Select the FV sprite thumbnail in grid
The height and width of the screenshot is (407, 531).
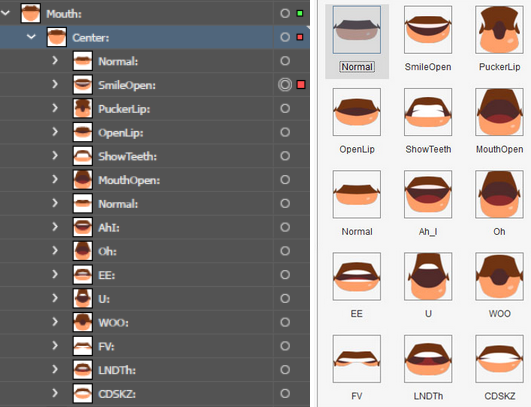(x=357, y=359)
